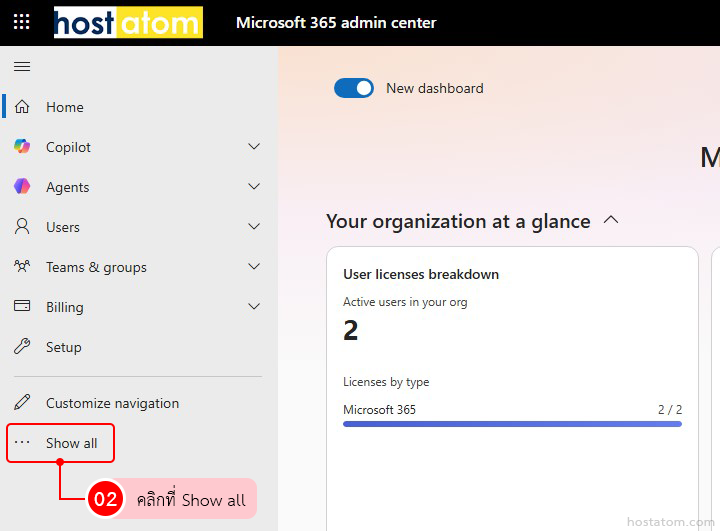This screenshot has width=720, height=531.
Task: Open the app launcher waffle grid
Action: pos(22,22)
